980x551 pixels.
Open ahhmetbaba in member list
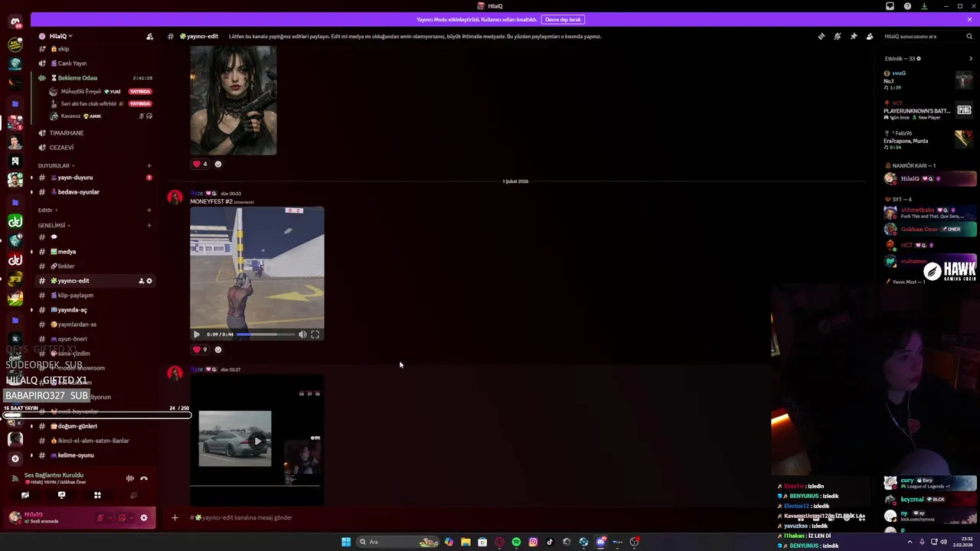(929, 213)
